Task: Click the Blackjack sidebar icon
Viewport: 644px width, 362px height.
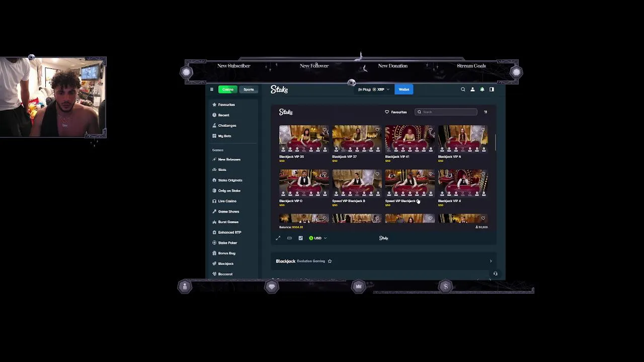Action: (214, 263)
